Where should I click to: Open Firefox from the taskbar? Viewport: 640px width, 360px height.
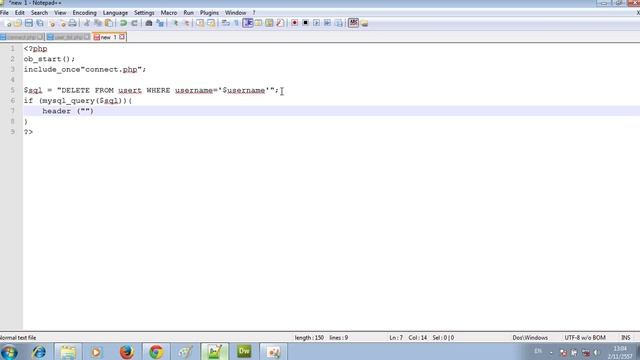[x=127, y=352]
